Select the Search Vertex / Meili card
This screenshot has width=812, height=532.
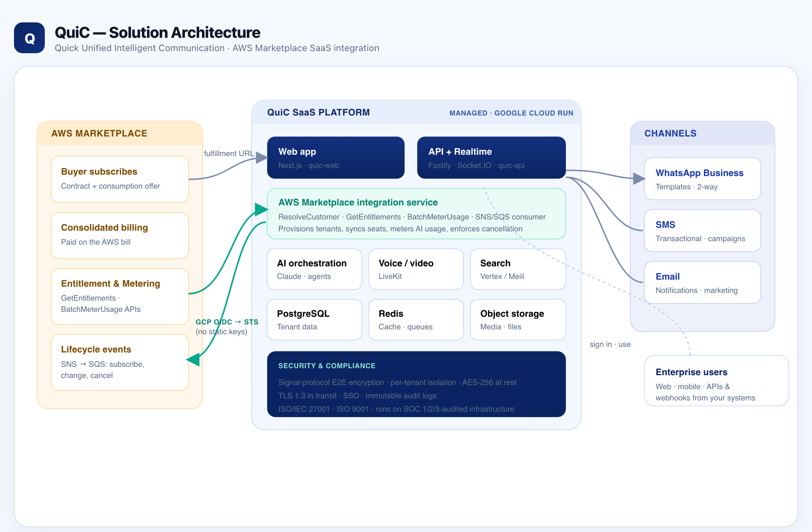click(x=518, y=269)
